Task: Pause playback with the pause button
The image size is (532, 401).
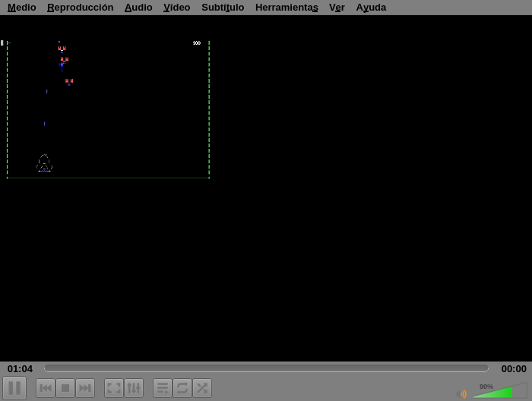Action: click(14, 388)
